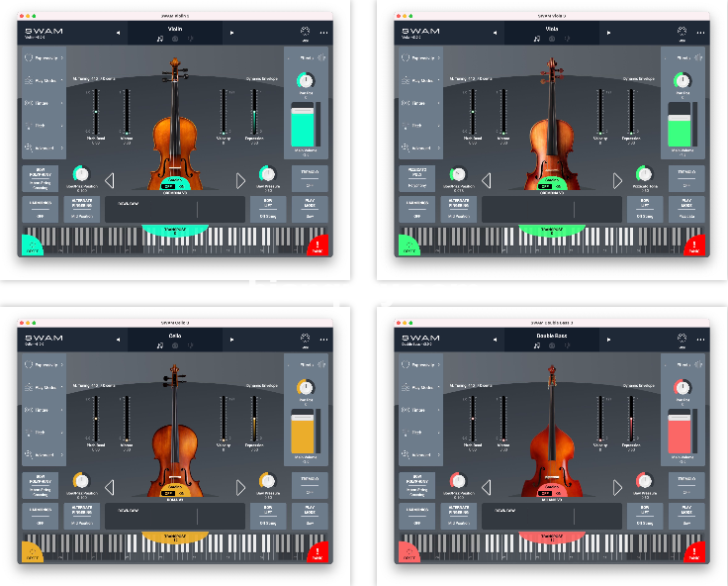Click green Reset corner in Viola window
The height and width of the screenshot is (586, 728).
409,245
